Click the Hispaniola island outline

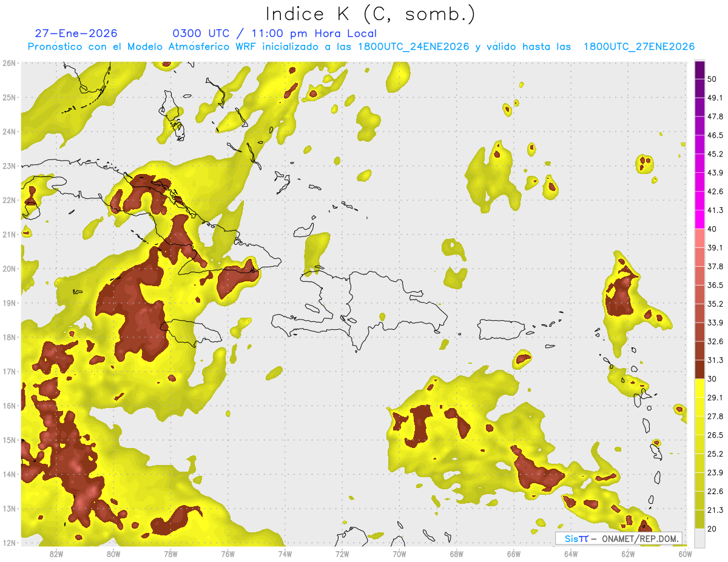point(361,310)
